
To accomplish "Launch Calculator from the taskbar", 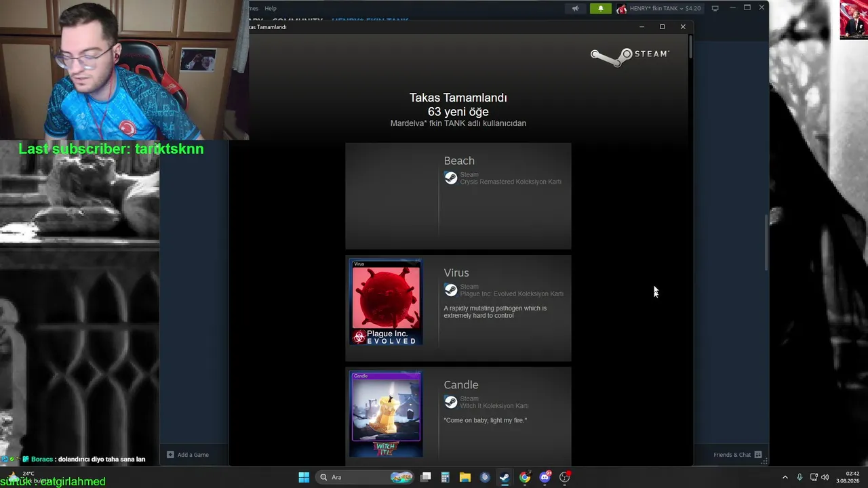I will point(446,477).
